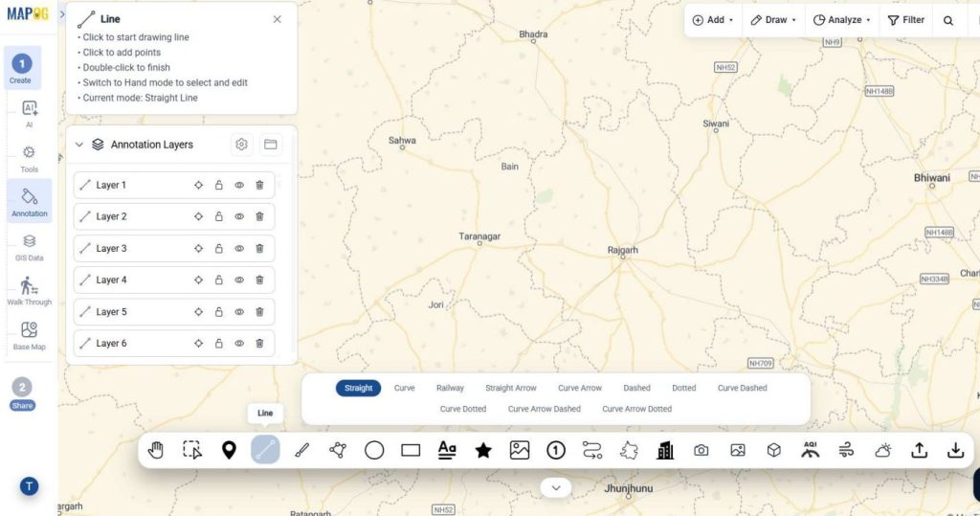Expand sidebar arrow beside MAPOG logo
Viewport: 980px width, 516px height.
tap(62, 13)
